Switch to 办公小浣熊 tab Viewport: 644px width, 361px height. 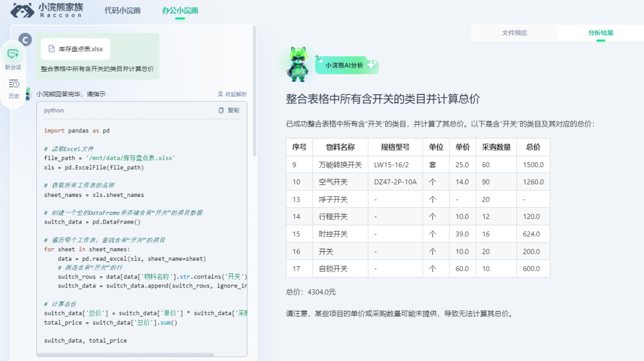coord(180,10)
